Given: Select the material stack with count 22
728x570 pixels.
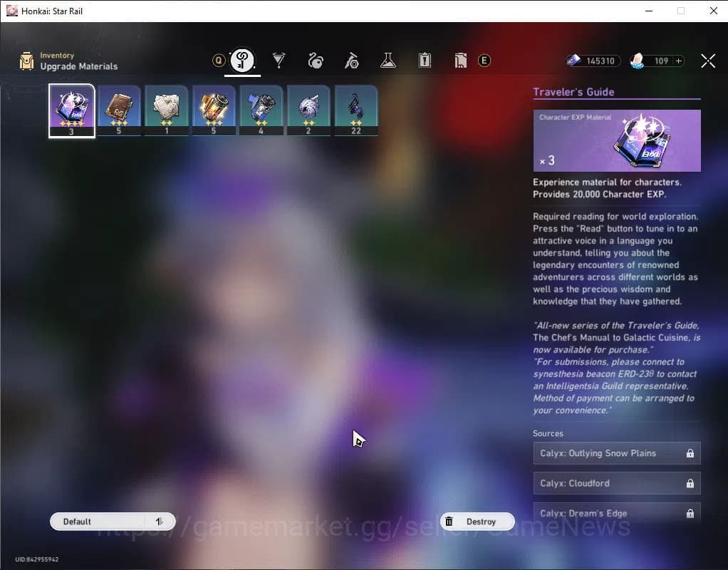Looking at the screenshot, I should coord(355,109).
